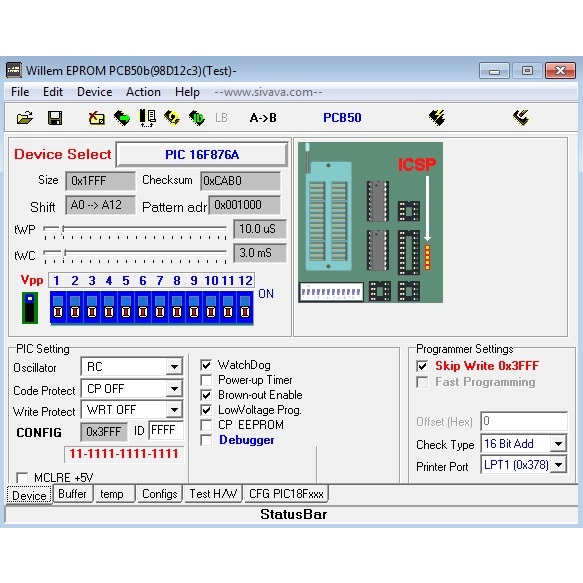Click the 3.0 mS tWC value box
The height and width of the screenshot is (583, 583).
(260, 253)
